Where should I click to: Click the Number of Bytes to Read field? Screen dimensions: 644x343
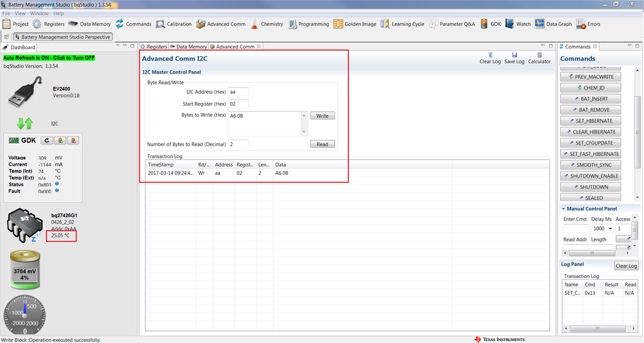(238, 144)
